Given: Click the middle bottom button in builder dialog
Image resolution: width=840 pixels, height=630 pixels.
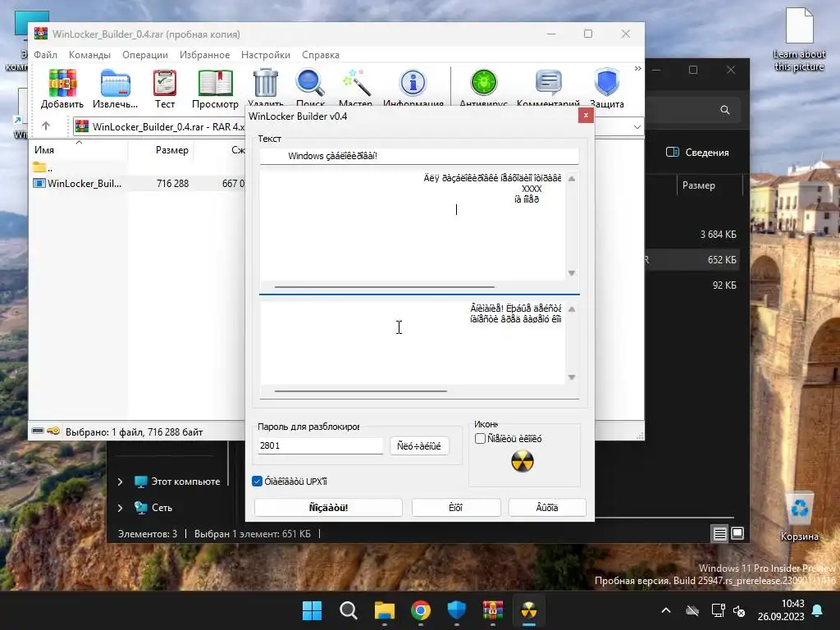Looking at the screenshot, I should (456, 507).
